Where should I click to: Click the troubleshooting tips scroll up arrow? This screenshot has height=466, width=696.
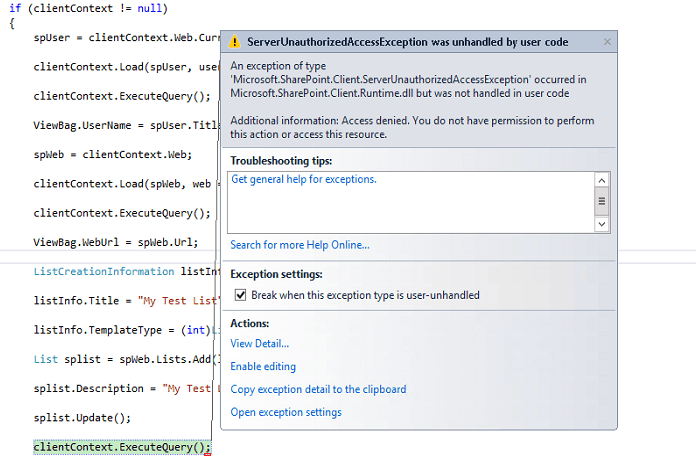pos(602,180)
